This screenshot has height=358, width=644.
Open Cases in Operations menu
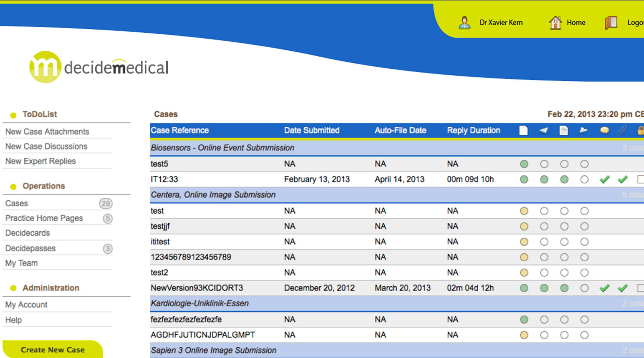[17, 204]
